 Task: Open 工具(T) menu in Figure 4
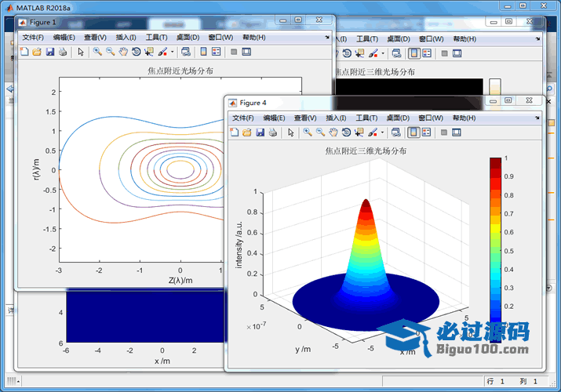coord(366,118)
